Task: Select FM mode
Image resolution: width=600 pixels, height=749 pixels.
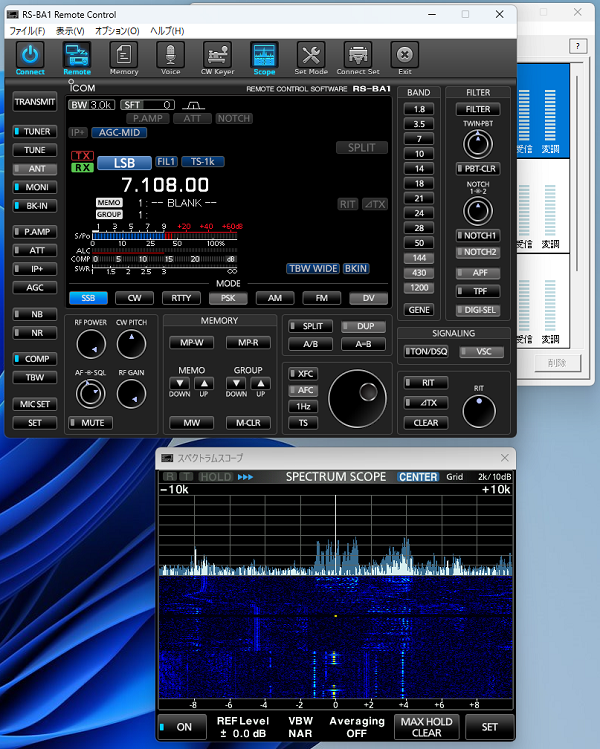Action: click(x=321, y=298)
